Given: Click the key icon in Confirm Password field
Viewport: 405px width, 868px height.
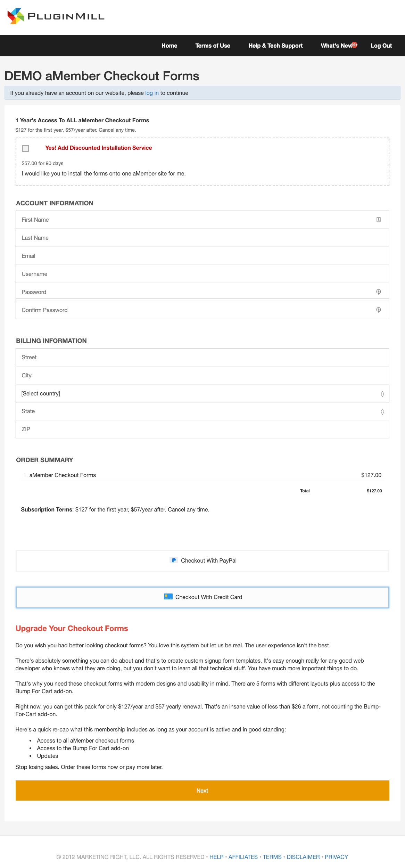Looking at the screenshot, I should pyautogui.click(x=379, y=310).
